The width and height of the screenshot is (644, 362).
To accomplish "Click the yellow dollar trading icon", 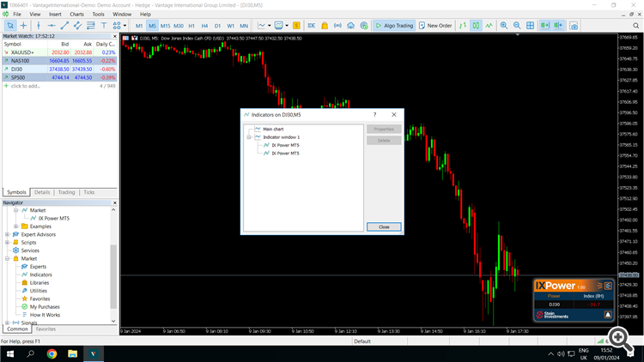I will [296, 26].
